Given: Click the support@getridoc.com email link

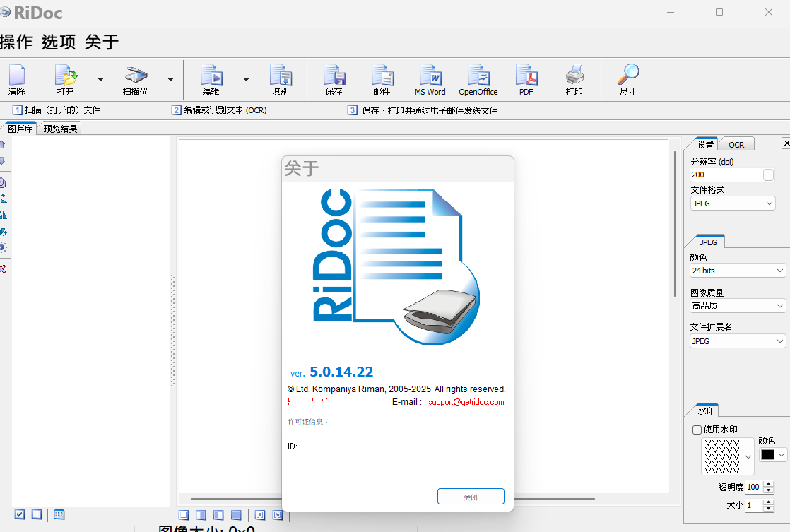Looking at the screenshot, I should point(466,403).
